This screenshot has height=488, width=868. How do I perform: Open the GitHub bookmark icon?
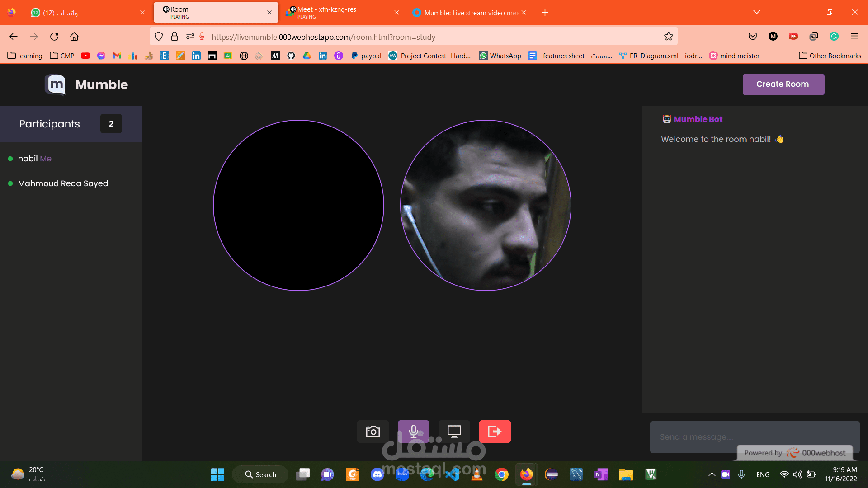[291, 56]
